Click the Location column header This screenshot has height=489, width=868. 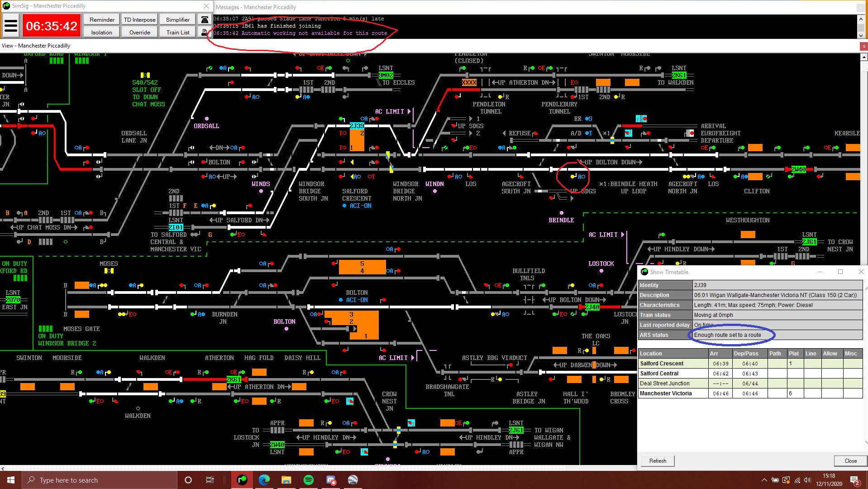point(673,353)
